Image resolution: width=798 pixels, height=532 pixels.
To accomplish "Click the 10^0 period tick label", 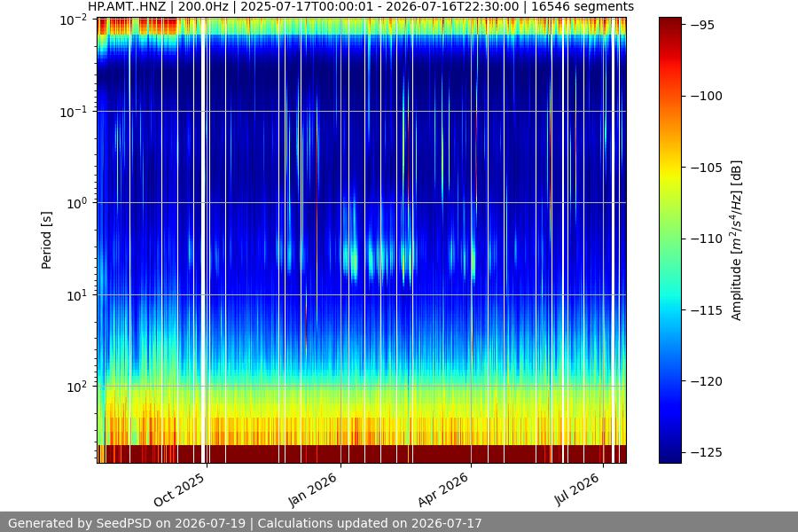I will coord(77,204).
